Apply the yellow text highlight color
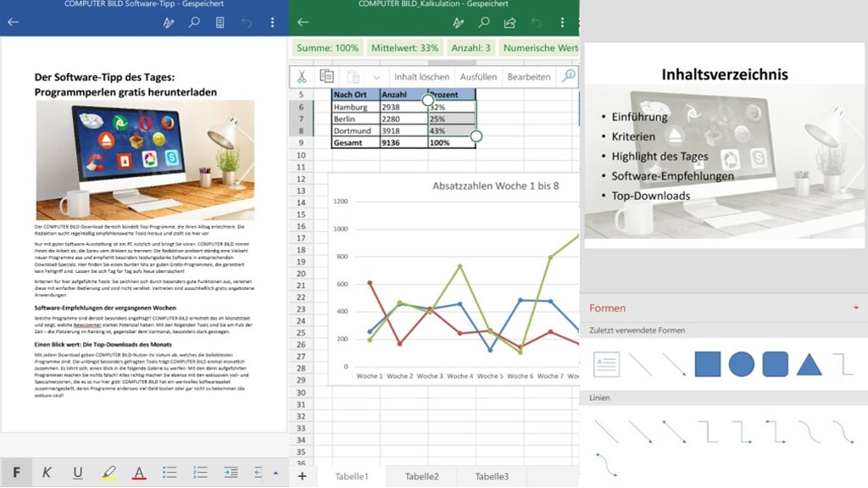This screenshot has width=868, height=488. point(108,473)
